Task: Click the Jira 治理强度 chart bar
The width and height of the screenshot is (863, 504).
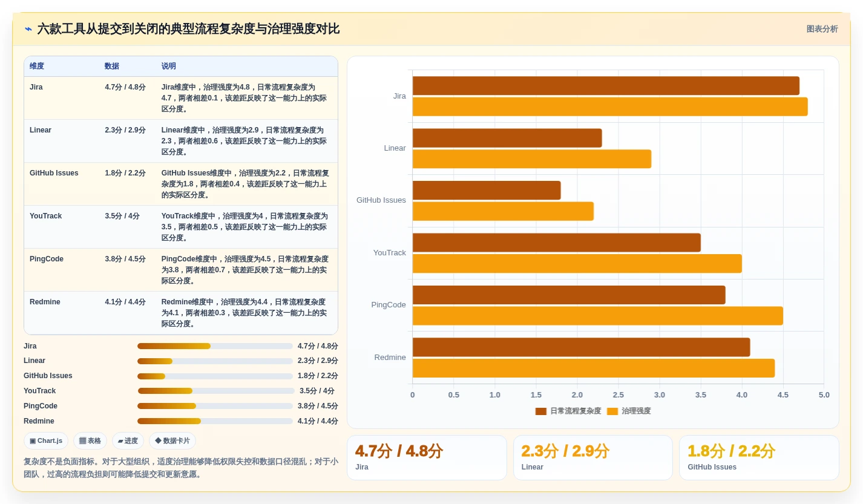Action: [610, 106]
